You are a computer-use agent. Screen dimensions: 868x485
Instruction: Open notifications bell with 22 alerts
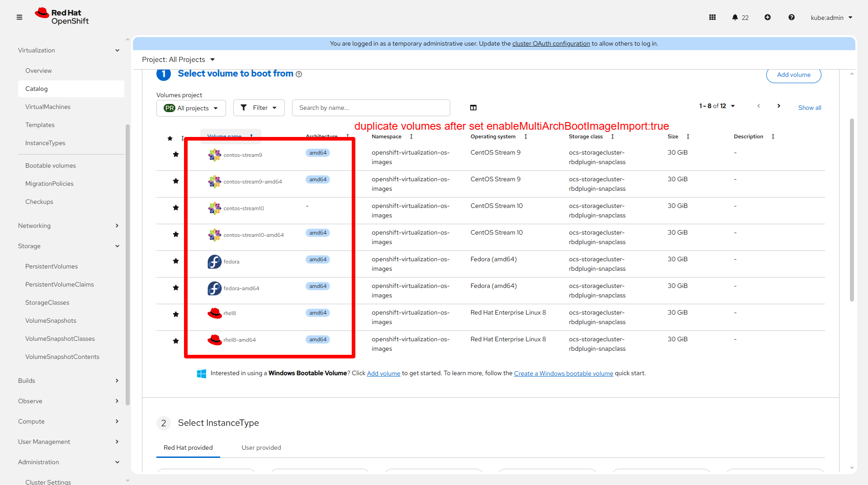pyautogui.click(x=740, y=17)
